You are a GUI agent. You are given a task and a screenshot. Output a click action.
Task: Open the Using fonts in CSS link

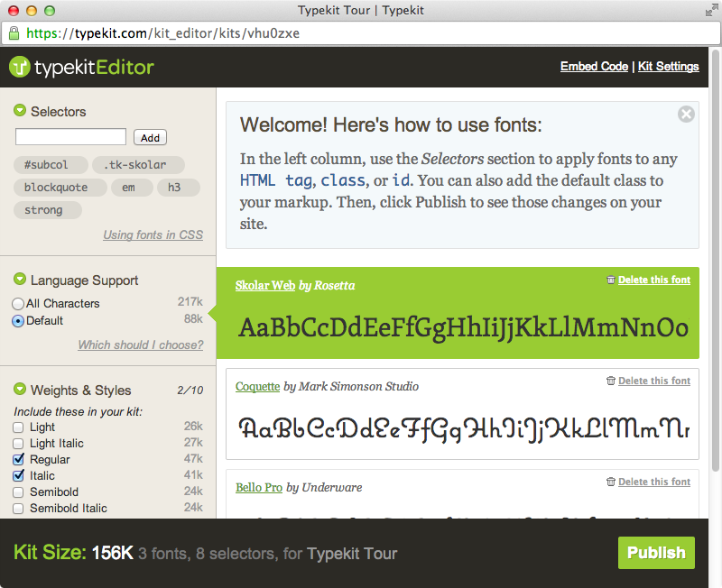pyautogui.click(x=153, y=234)
